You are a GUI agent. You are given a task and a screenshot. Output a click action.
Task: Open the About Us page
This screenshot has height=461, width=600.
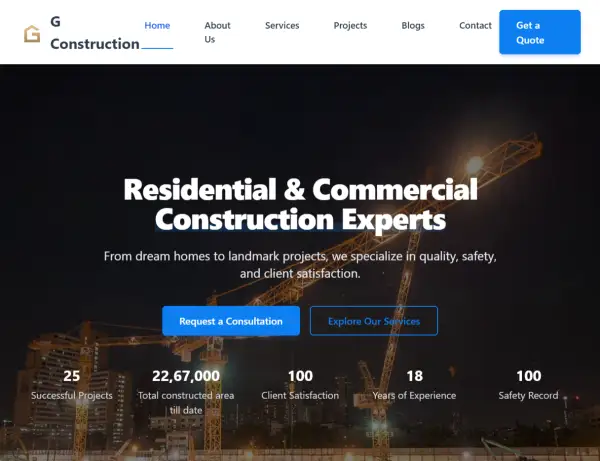217,32
